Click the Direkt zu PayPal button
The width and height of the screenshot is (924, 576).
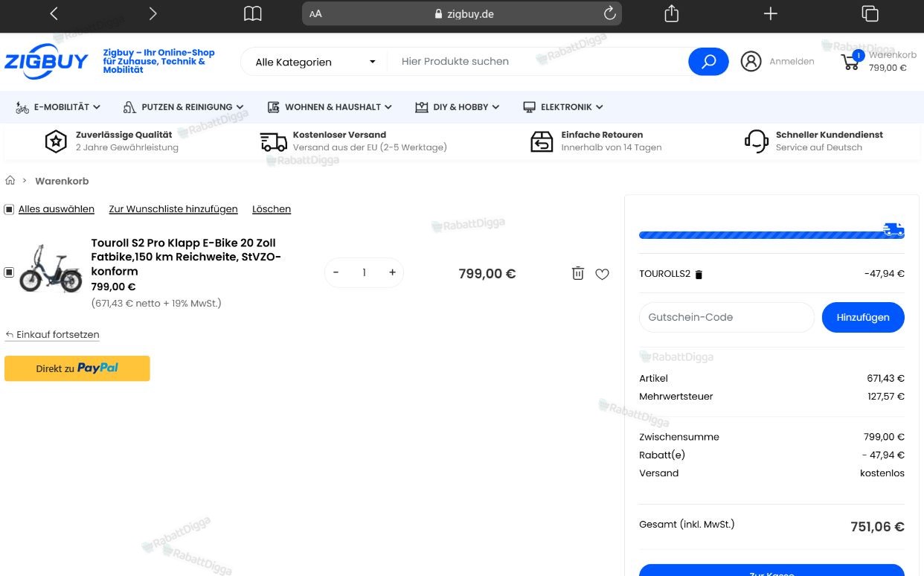[77, 368]
